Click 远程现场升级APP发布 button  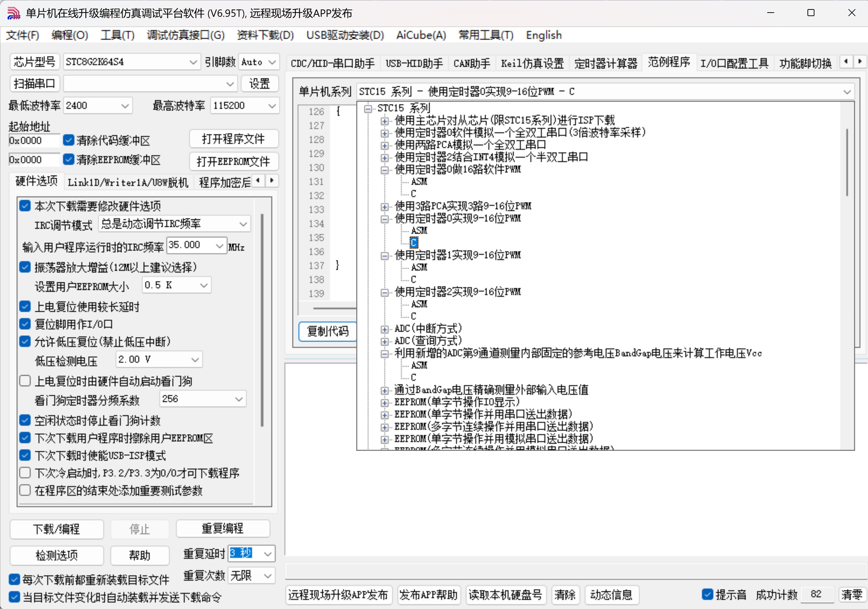click(x=339, y=595)
